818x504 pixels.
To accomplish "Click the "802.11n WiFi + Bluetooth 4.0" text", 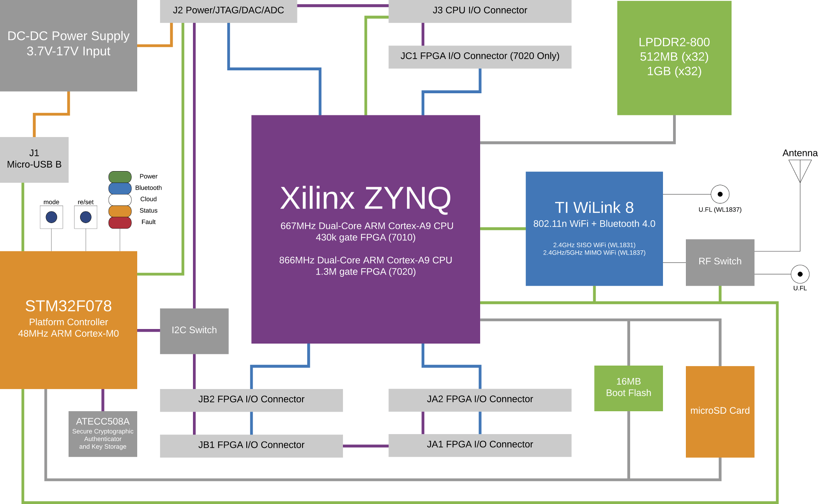I will [x=594, y=224].
